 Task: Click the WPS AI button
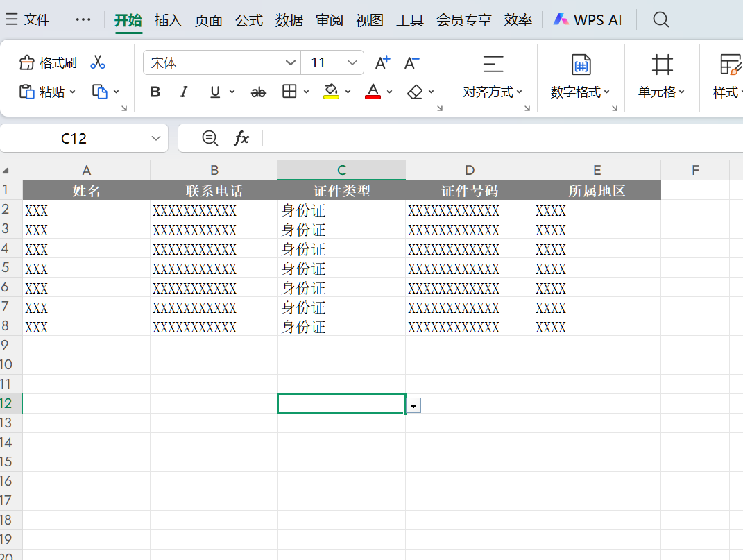(x=588, y=20)
